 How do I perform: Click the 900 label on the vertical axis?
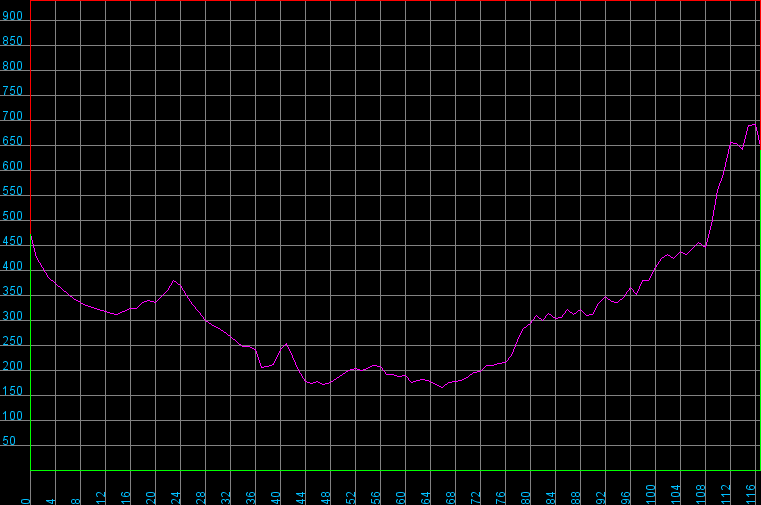click(x=13, y=16)
